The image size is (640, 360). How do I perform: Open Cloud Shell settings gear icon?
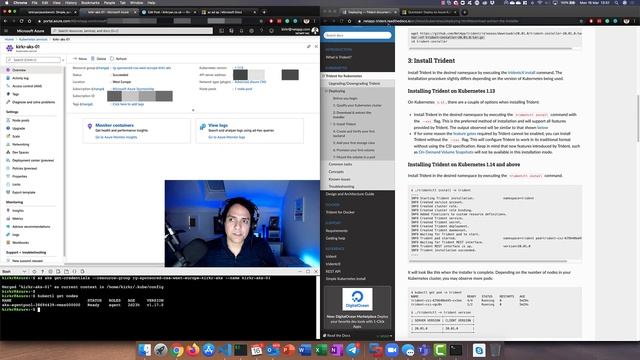click(51, 271)
